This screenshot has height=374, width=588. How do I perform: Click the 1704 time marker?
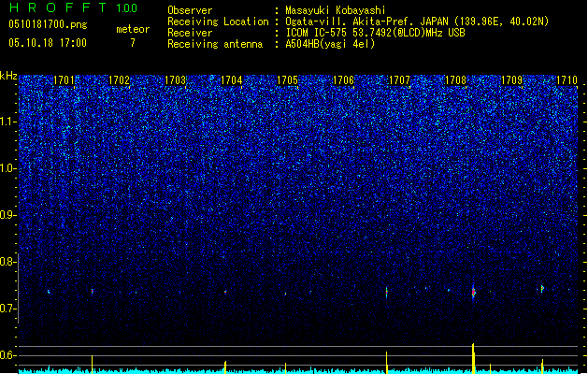(232, 80)
